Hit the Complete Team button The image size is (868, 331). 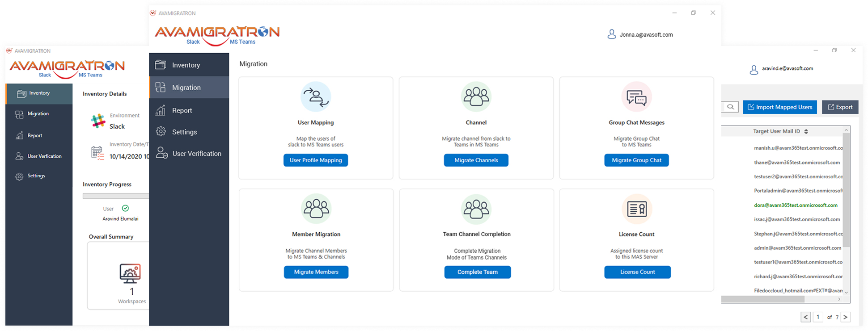coord(477,272)
